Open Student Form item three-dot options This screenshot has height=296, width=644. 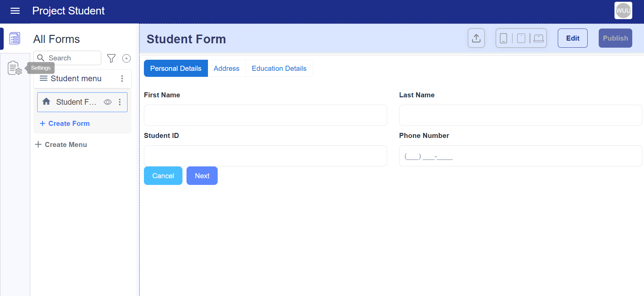click(120, 102)
